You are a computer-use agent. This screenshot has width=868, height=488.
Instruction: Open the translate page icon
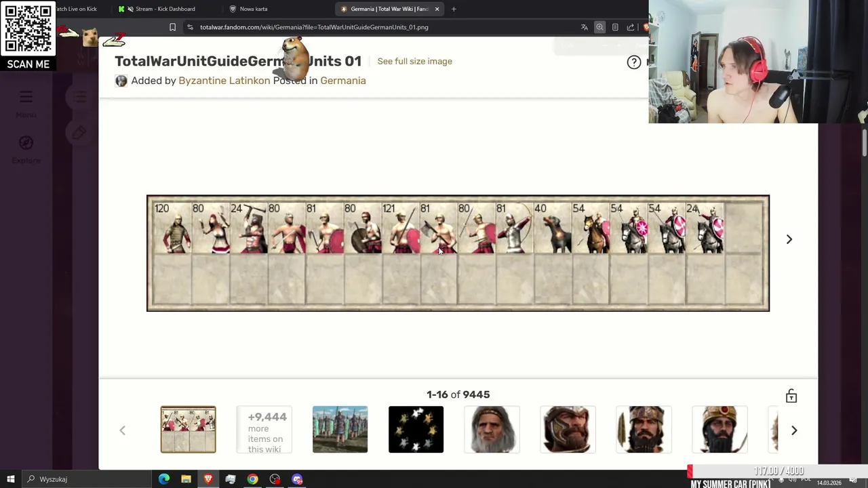point(584,27)
